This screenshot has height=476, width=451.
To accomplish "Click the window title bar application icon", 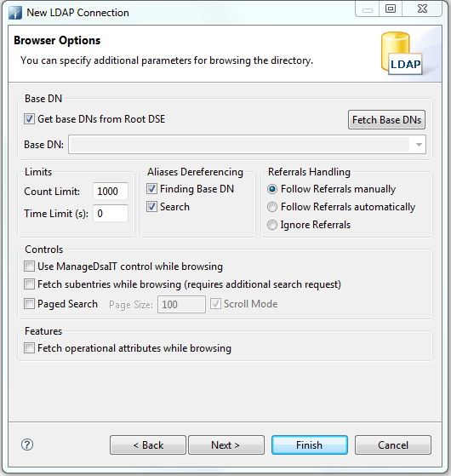I will [15, 13].
